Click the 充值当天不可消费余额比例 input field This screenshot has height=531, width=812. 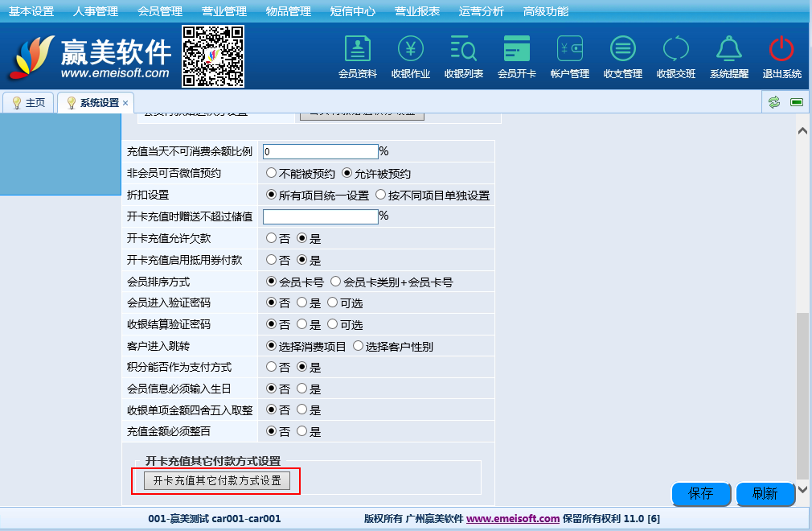pyautogui.click(x=320, y=151)
